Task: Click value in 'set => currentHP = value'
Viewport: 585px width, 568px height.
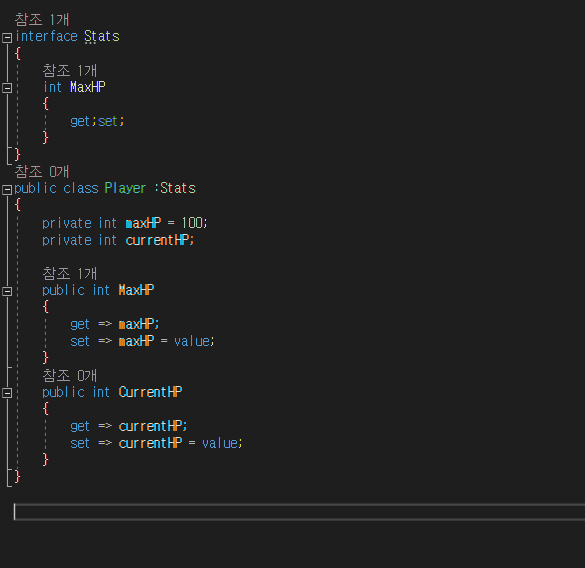Action: click(220, 443)
